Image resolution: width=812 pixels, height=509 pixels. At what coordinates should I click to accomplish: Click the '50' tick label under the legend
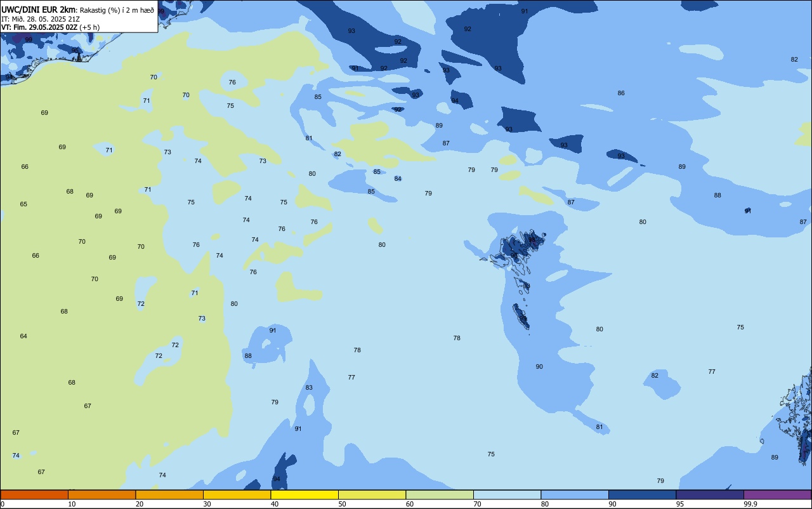(x=343, y=504)
